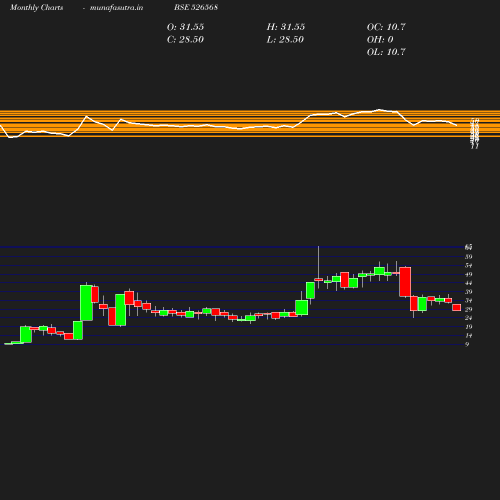
Task: Click the low value "L: 28.50"
Action: click(x=285, y=40)
